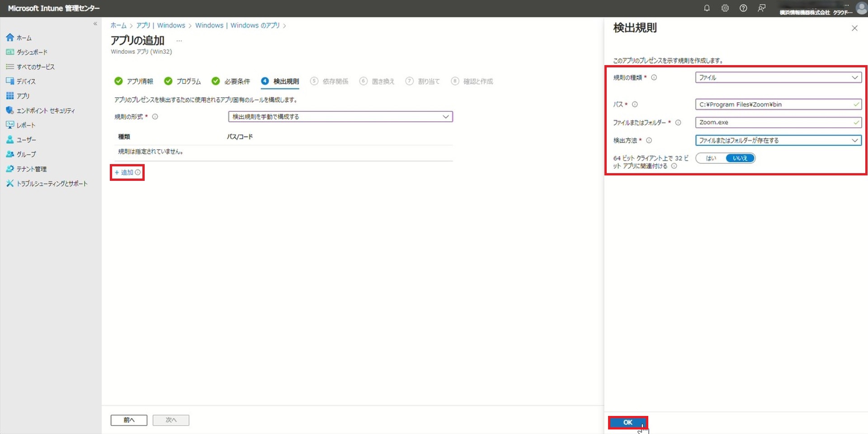The height and width of the screenshot is (434, 868).
Task: Click the OK button
Action: pyautogui.click(x=627, y=422)
